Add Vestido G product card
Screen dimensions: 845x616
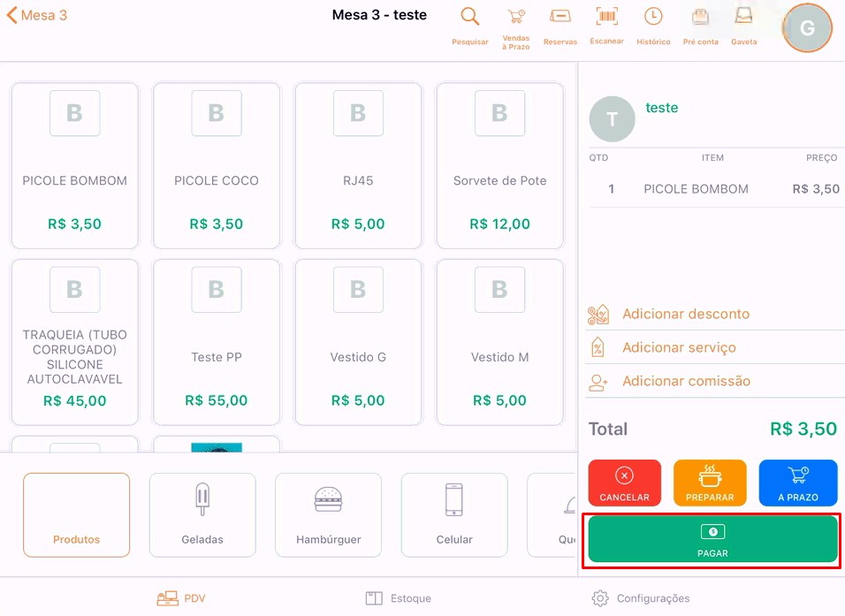pos(358,342)
